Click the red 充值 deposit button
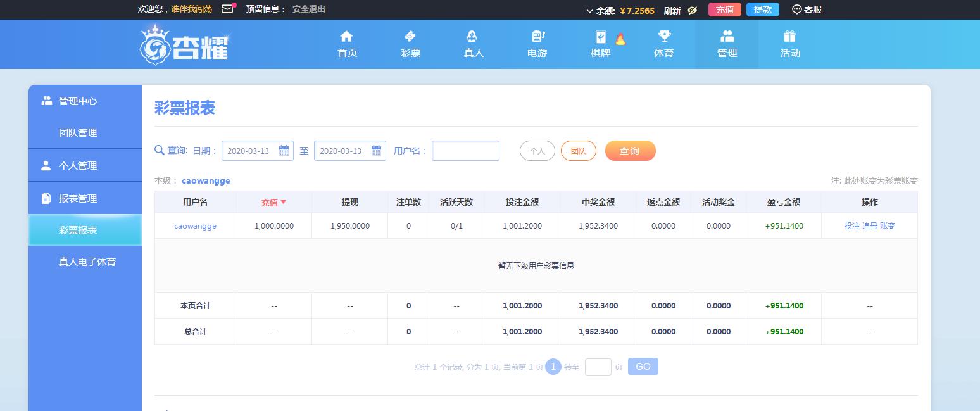The height and width of the screenshot is (411, 980). (x=724, y=9)
